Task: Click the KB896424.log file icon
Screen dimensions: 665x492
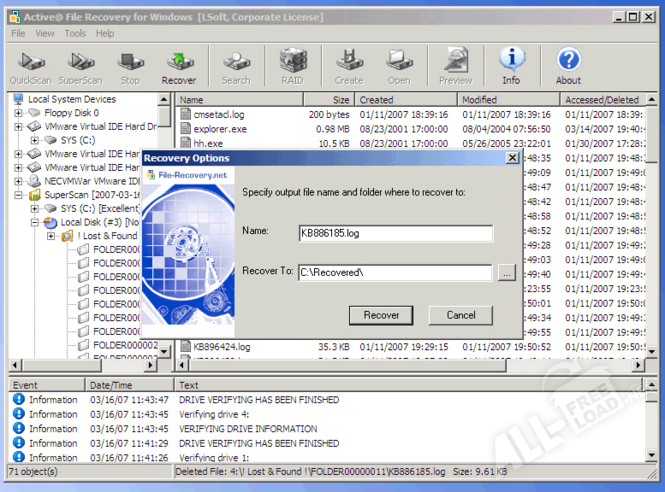Action: (185, 347)
